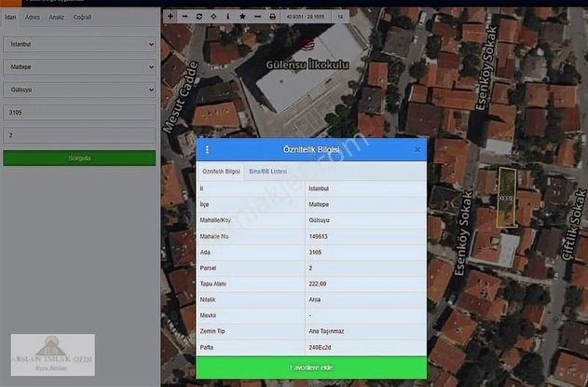Click the zoom level value 18

(x=340, y=17)
